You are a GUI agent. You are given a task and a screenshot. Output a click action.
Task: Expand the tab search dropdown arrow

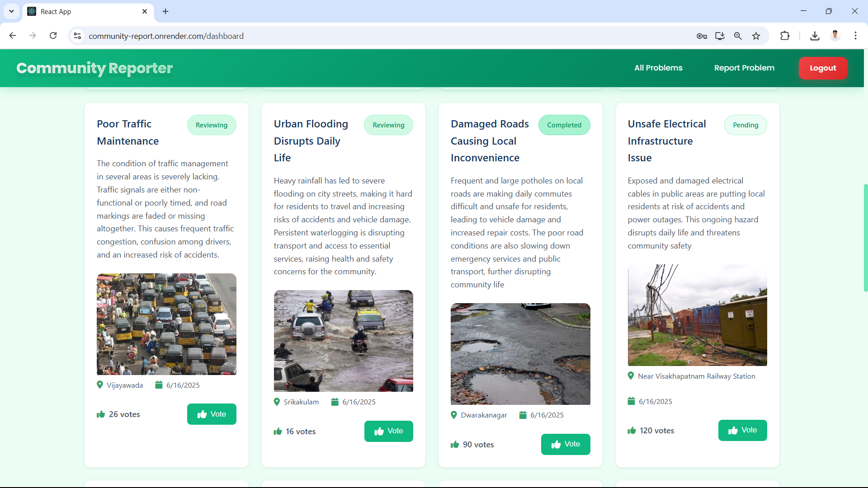(x=11, y=11)
